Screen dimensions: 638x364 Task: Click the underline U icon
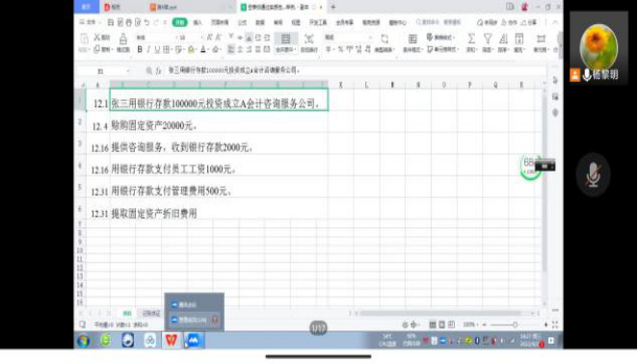point(157,49)
